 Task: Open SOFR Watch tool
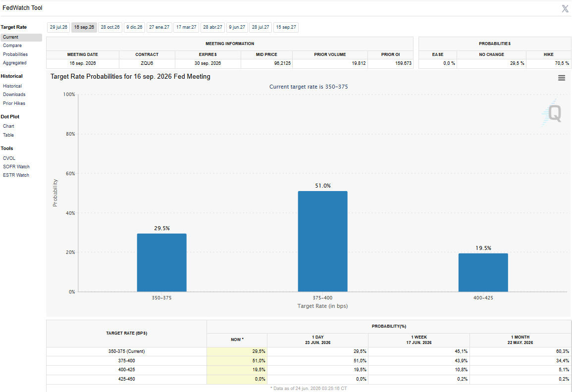pyautogui.click(x=16, y=167)
